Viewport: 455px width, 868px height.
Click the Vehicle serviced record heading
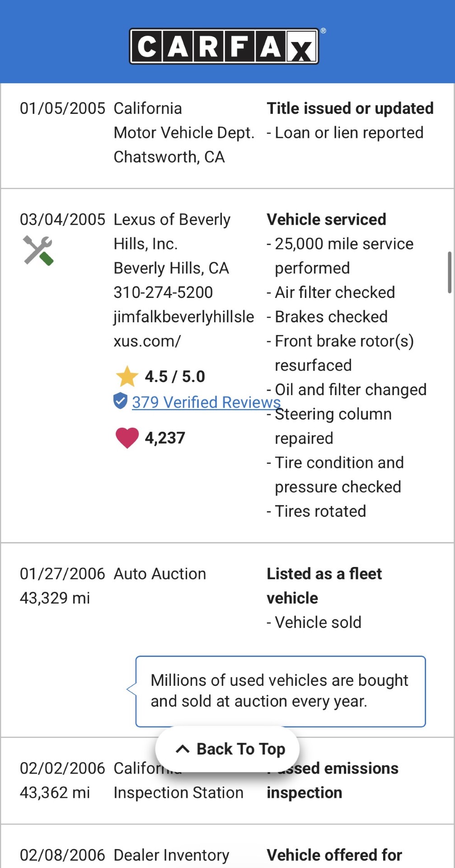click(x=327, y=220)
